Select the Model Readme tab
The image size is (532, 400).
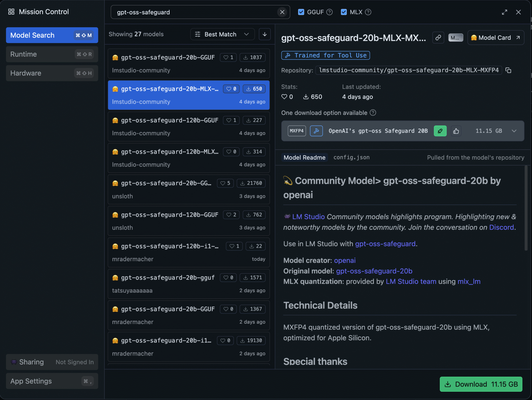pos(304,157)
